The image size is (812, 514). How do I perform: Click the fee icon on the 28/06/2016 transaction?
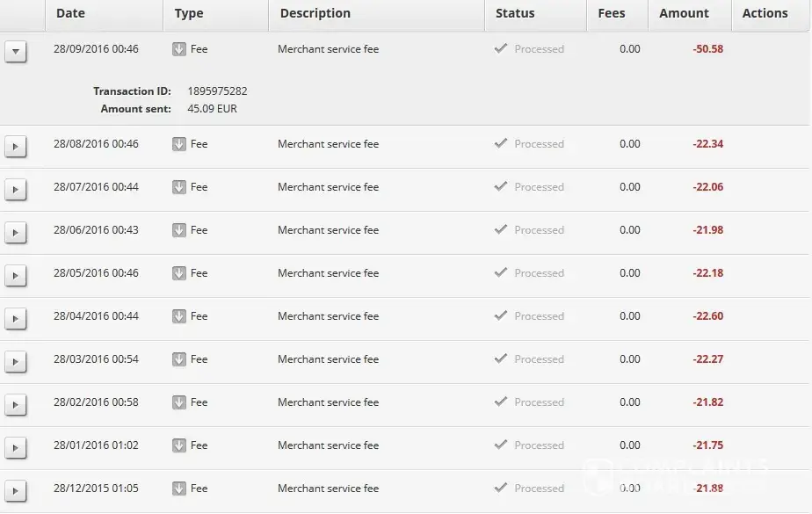point(179,230)
